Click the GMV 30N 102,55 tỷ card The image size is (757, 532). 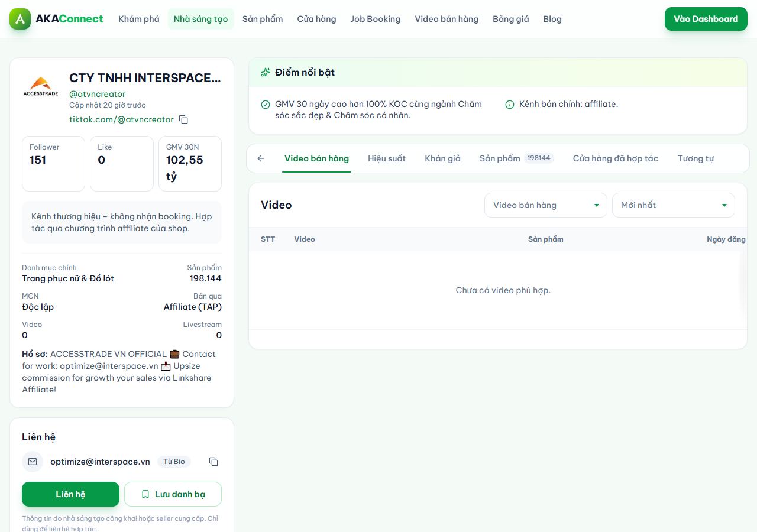coord(190,164)
